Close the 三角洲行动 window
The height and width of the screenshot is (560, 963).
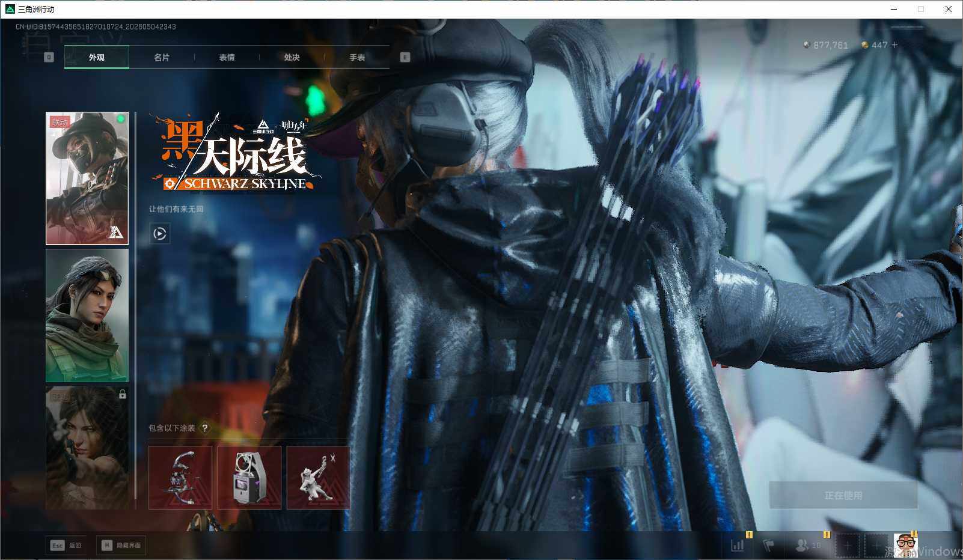click(x=949, y=9)
